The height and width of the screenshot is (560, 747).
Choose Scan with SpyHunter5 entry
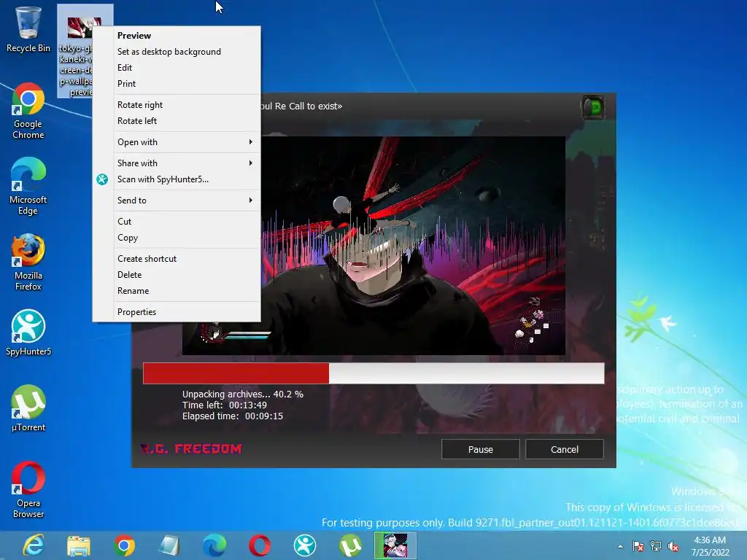tap(177, 179)
